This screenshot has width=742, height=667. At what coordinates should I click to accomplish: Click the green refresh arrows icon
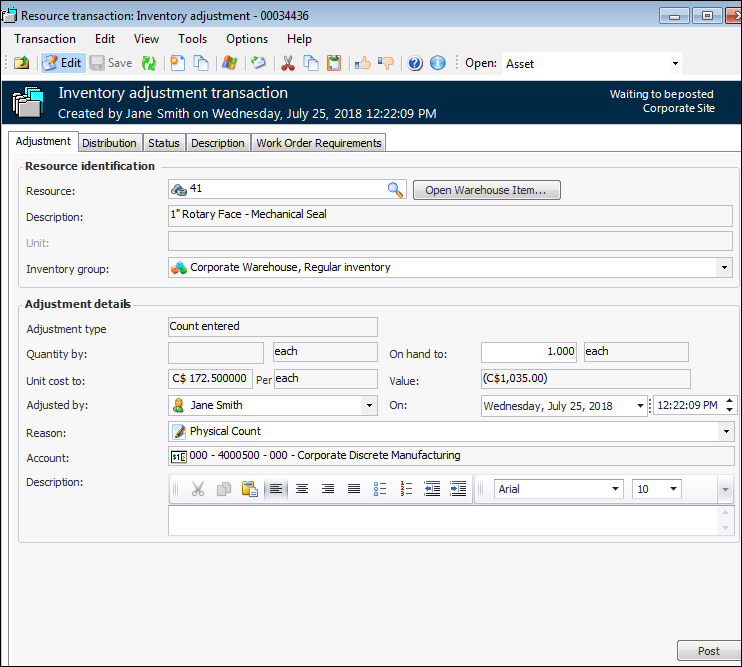pos(149,63)
